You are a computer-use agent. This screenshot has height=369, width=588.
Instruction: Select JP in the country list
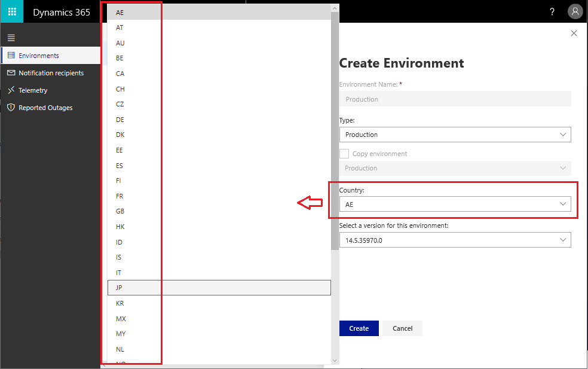[x=219, y=288]
